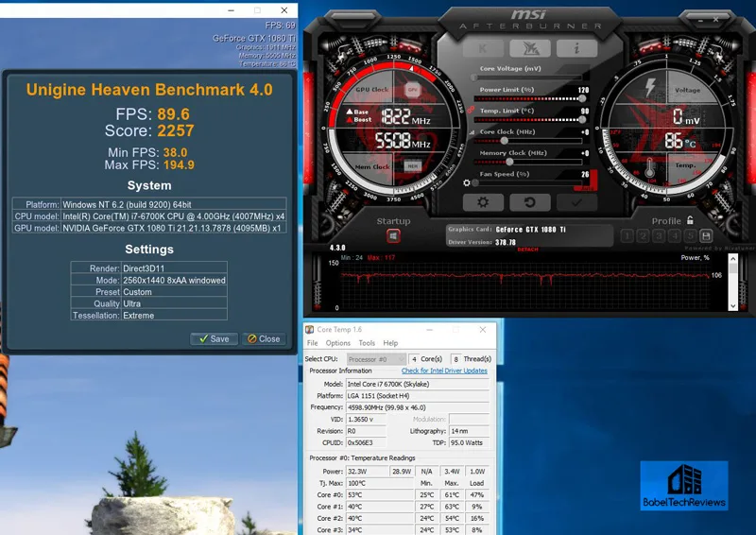Click the Tessellation Extreme row
Image resolution: width=756 pixels, height=535 pixels.
pos(149,316)
